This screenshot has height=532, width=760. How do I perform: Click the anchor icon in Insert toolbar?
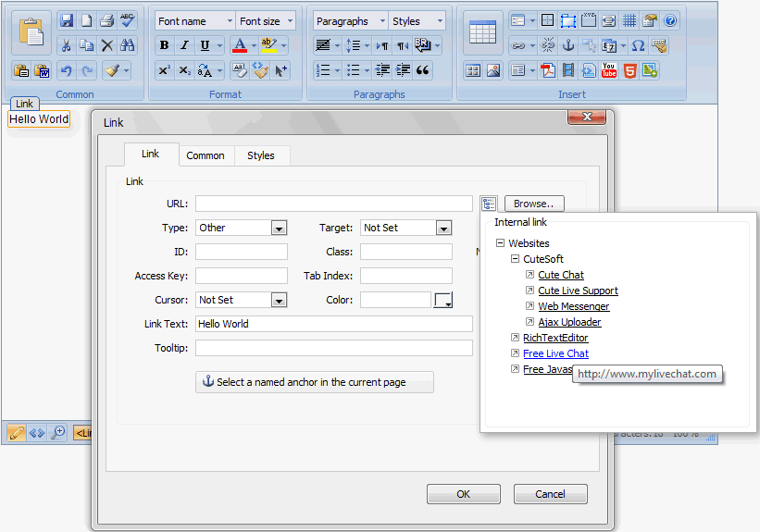tap(568, 45)
